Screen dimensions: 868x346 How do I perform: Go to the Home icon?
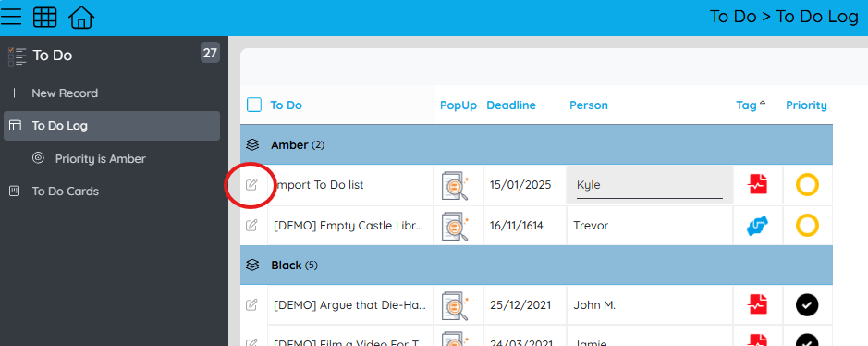(81, 18)
